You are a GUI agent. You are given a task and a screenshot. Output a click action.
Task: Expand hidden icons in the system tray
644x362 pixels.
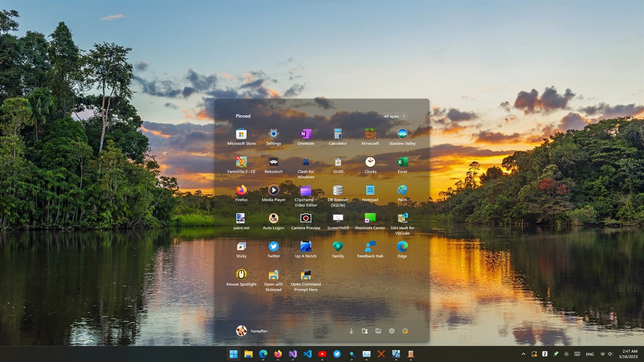point(523,354)
